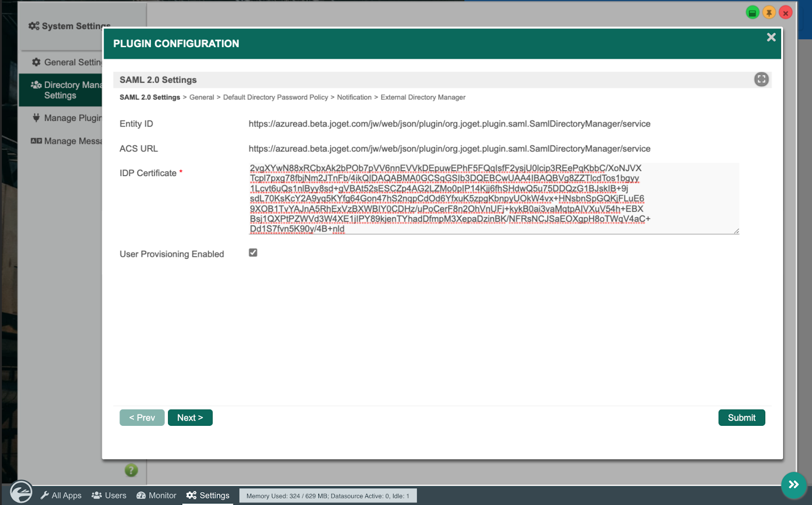Screen dimensions: 812x505
Task: Click the red close button at top right
Action: [786, 13]
